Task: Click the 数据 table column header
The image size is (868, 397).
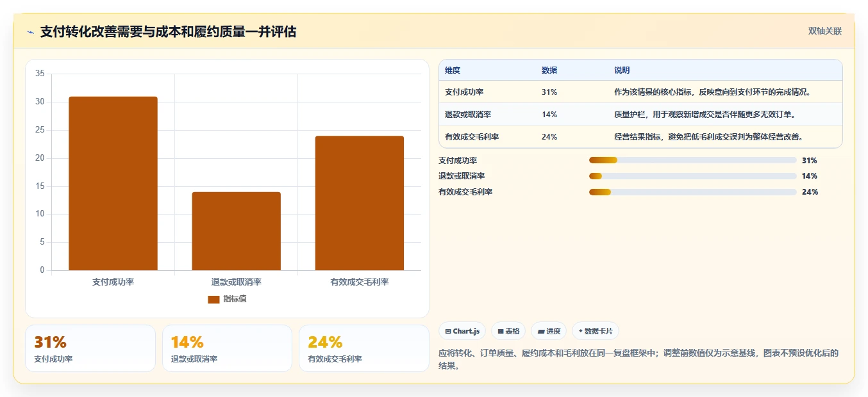Action: click(549, 70)
